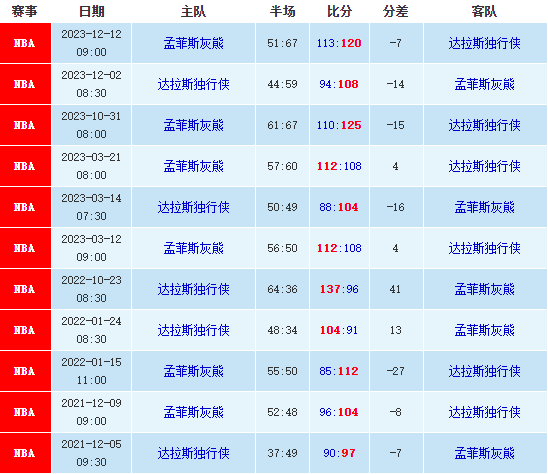This screenshot has width=548, height=474.
Task: Open home team link in the 2022-01-24 row
Action: [194, 330]
